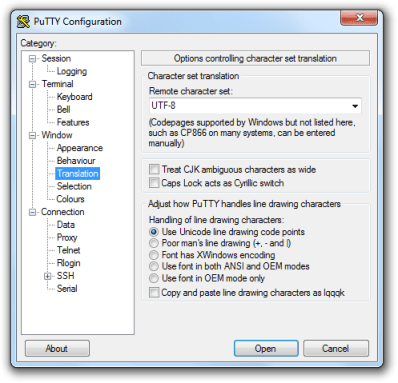This screenshot has height=383, width=398.
Task: Select Use font in both ANSI and OEM modes
Action: 154,266
